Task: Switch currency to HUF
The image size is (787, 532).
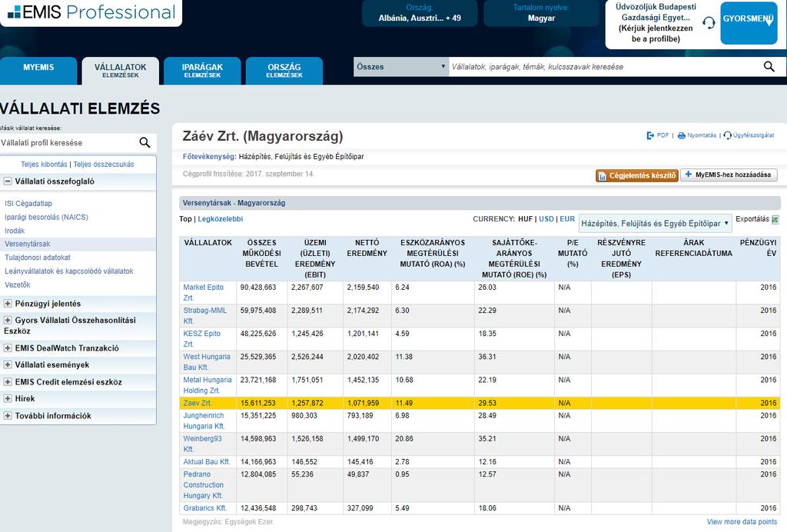Action: coord(525,219)
